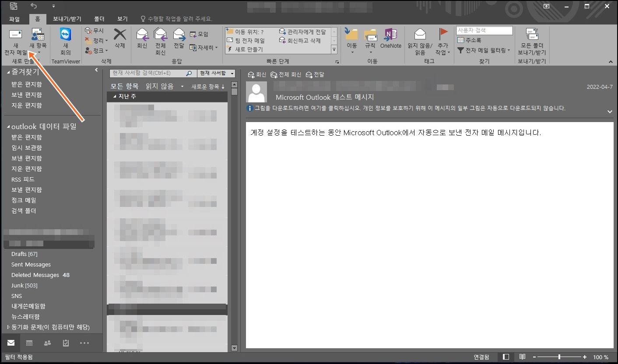Show 모든 항목 all messages

point(124,86)
